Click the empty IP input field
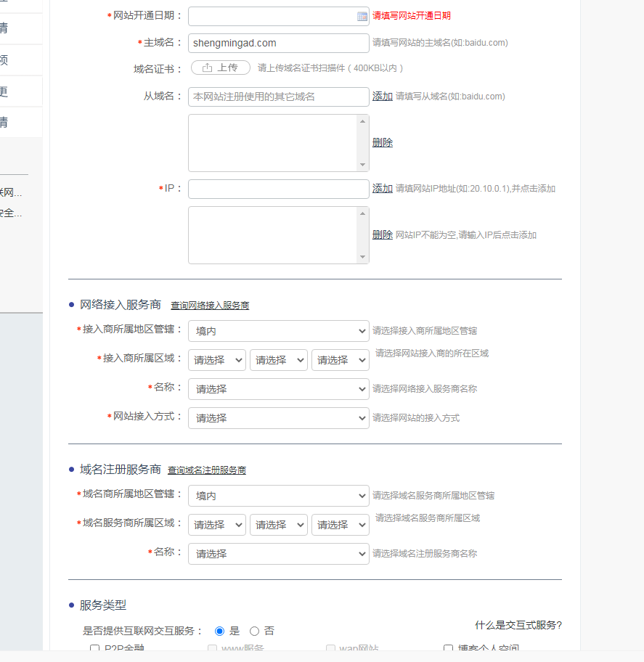Viewport: 644px width, 662px height. point(278,188)
